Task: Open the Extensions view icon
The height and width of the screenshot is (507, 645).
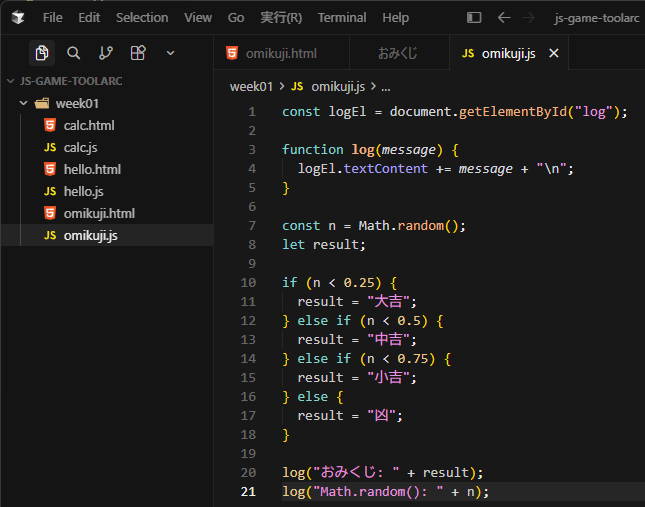Action: point(138,53)
